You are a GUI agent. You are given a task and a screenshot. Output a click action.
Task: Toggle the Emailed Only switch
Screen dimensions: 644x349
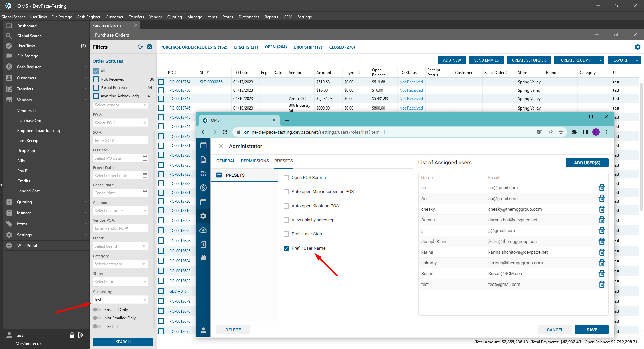click(x=97, y=310)
